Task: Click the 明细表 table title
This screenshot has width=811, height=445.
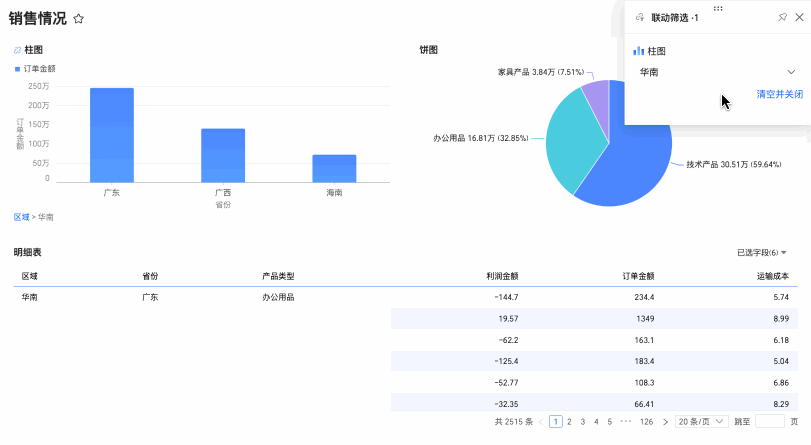Action: point(27,253)
